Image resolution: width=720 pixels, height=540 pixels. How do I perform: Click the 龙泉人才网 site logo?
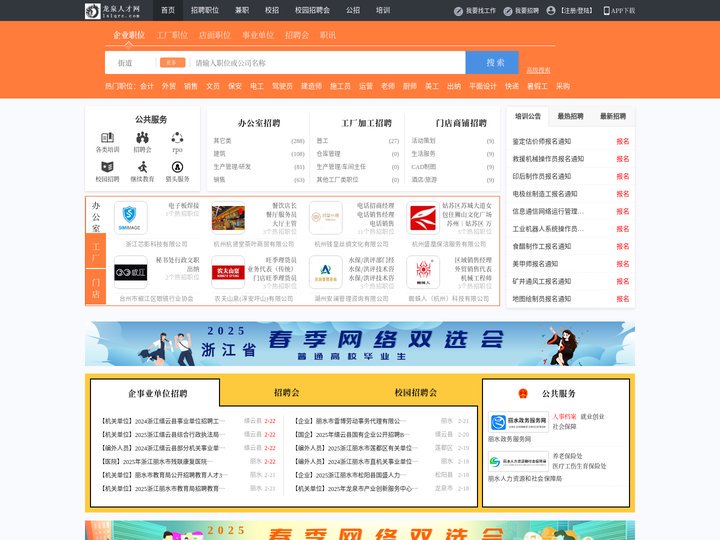coord(112,11)
